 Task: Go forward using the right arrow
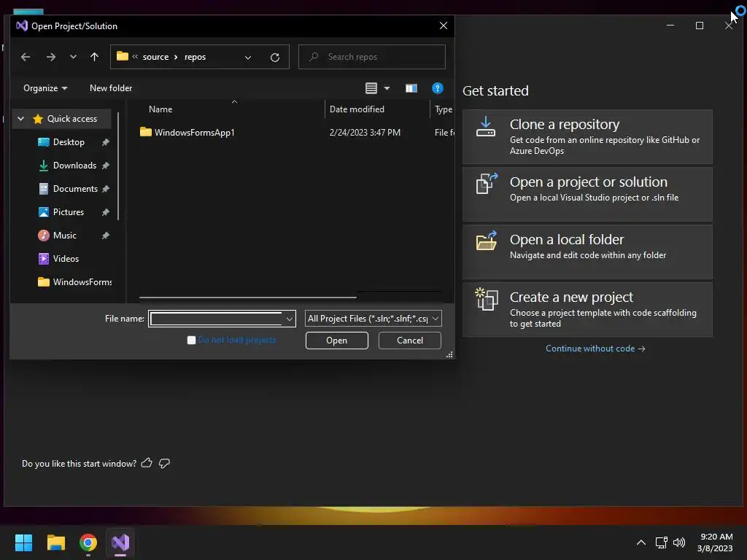pyautogui.click(x=51, y=57)
